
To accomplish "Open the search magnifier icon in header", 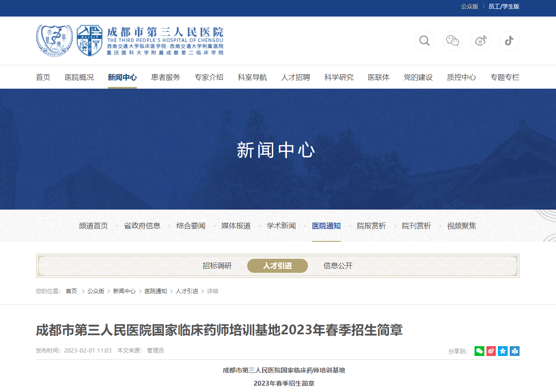I will point(424,41).
